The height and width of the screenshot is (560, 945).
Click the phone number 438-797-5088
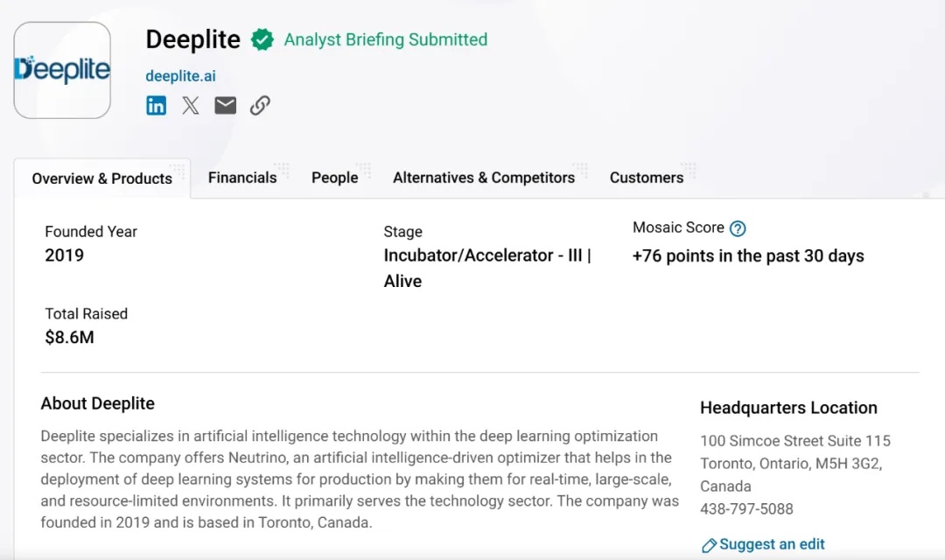point(746,508)
